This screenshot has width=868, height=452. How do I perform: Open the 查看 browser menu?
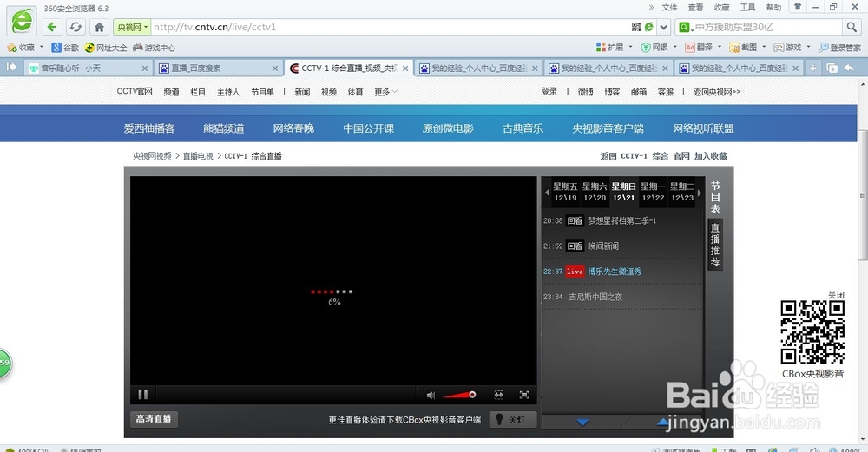pos(695,7)
